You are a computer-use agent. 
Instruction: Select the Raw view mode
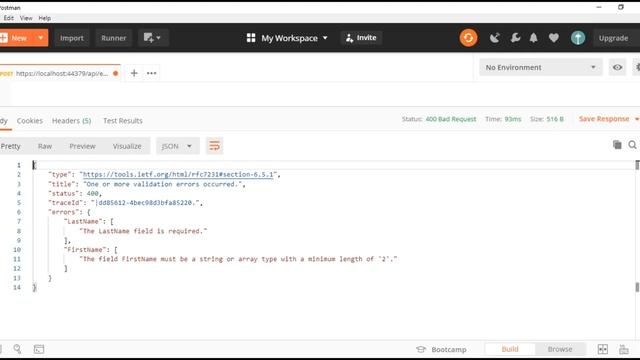(x=45, y=146)
